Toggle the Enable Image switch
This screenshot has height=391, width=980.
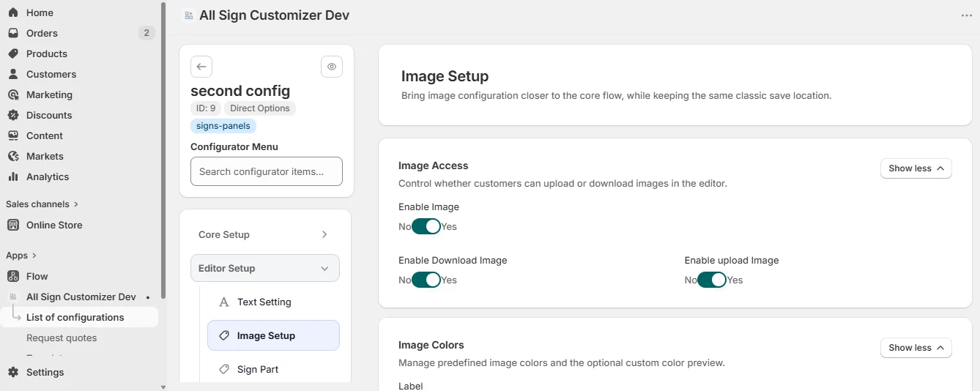click(x=426, y=226)
